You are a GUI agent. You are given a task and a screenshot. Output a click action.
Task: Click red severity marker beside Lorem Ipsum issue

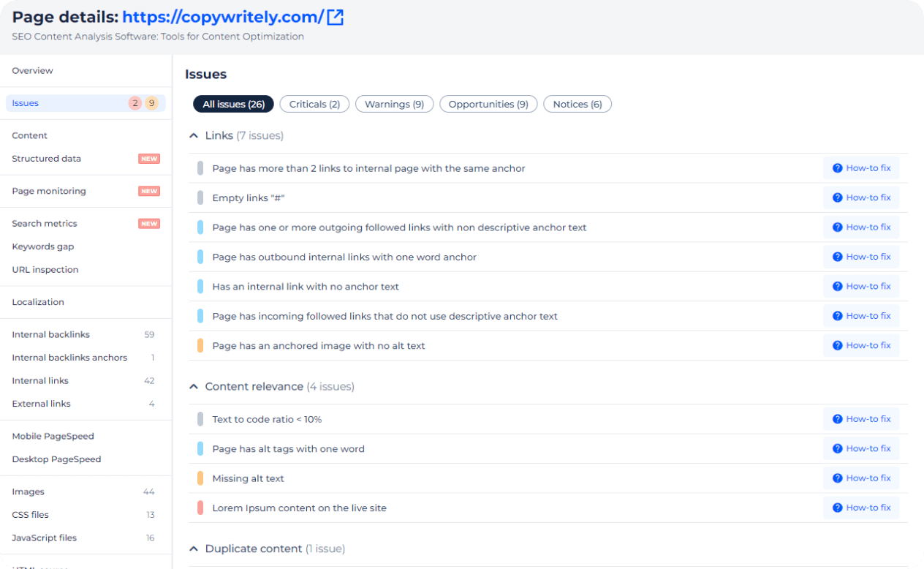pyautogui.click(x=200, y=508)
